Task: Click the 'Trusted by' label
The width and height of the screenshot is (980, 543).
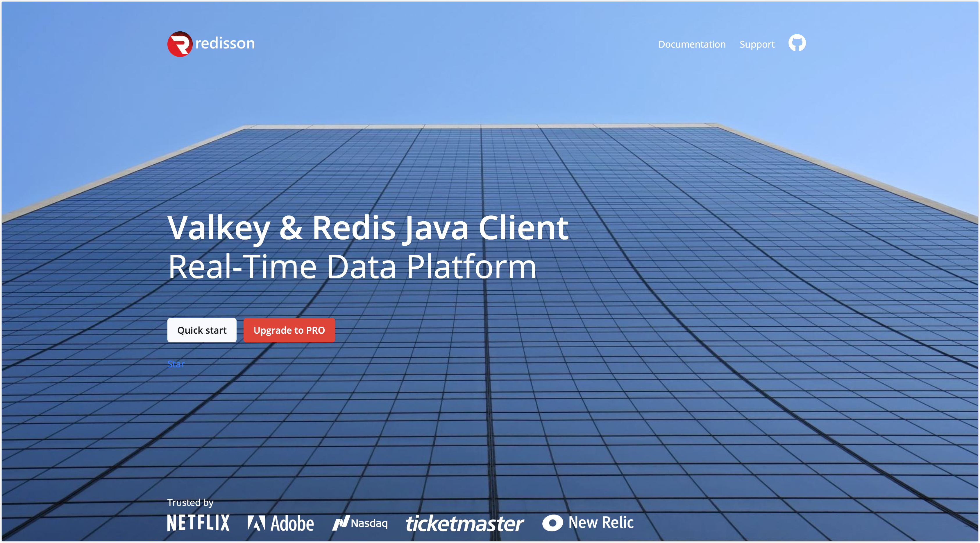Action: [191, 502]
